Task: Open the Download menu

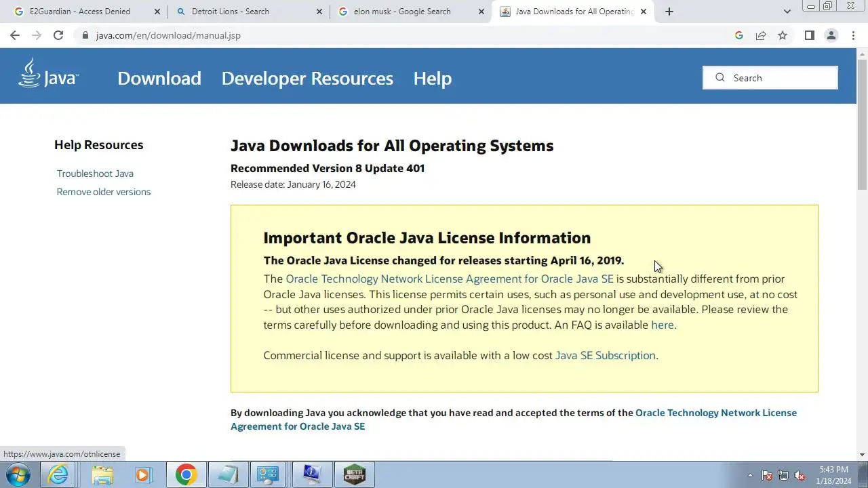Action: (x=159, y=78)
